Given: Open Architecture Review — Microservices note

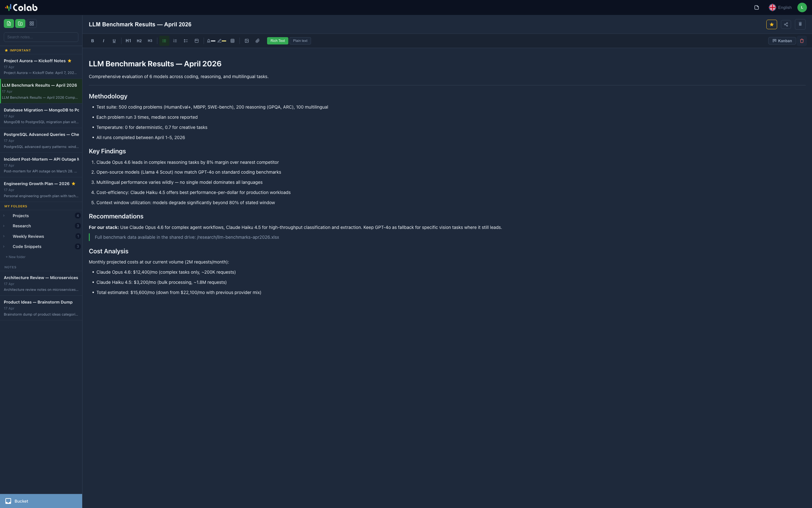Looking at the screenshot, I should pyautogui.click(x=41, y=283).
